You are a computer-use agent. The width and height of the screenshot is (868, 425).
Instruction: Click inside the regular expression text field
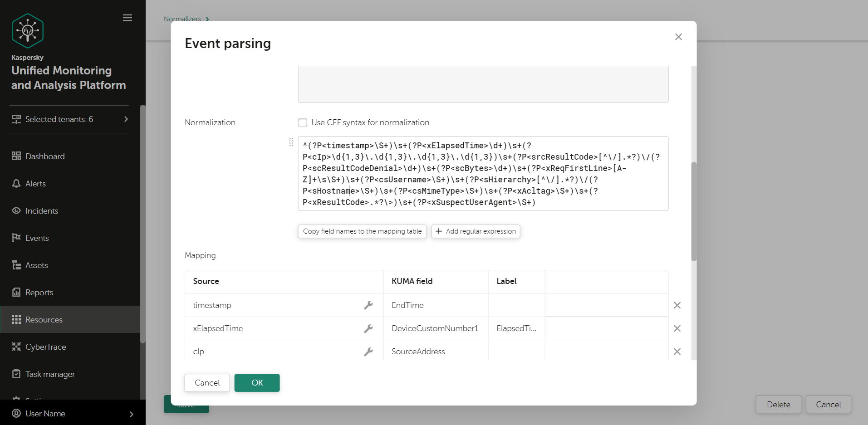[483, 174]
